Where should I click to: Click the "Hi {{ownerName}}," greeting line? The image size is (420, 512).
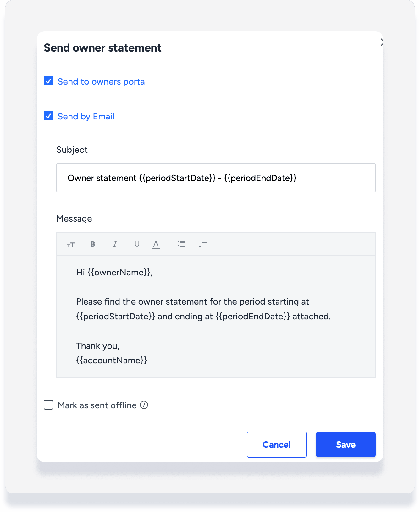pyautogui.click(x=114, y=272)
